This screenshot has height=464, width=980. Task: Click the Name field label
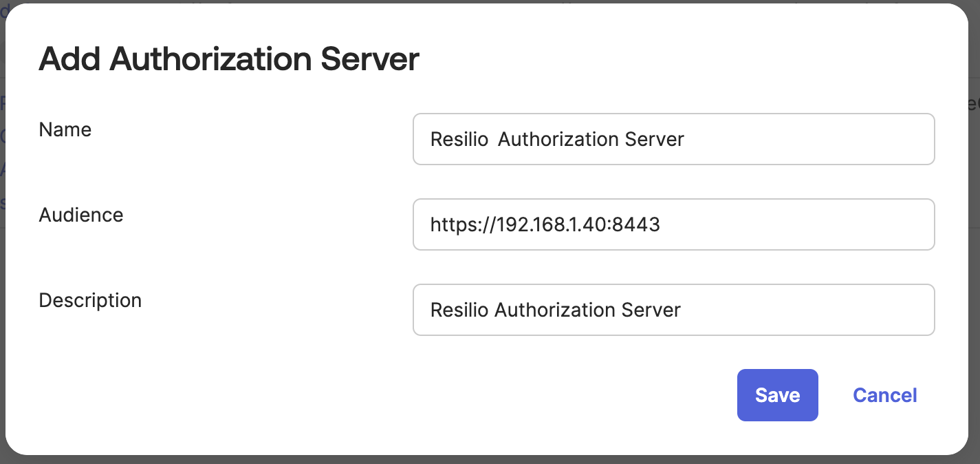click(65, 129)
